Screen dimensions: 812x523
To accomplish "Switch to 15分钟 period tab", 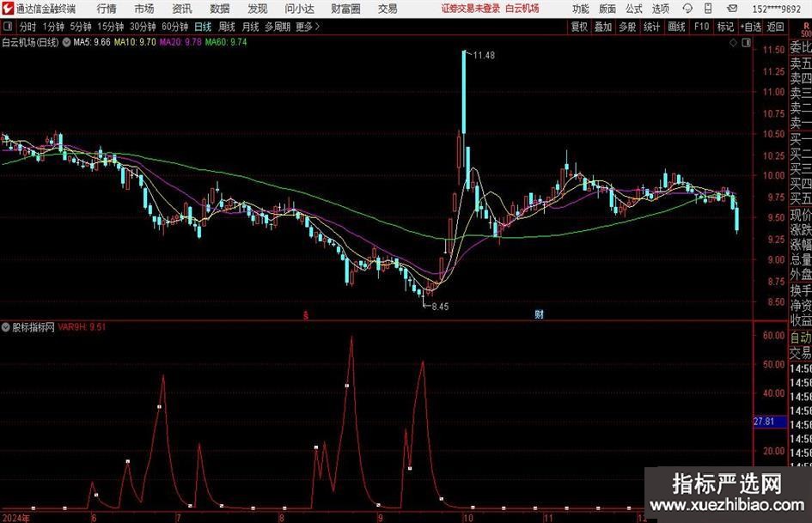I will [111, 27].
